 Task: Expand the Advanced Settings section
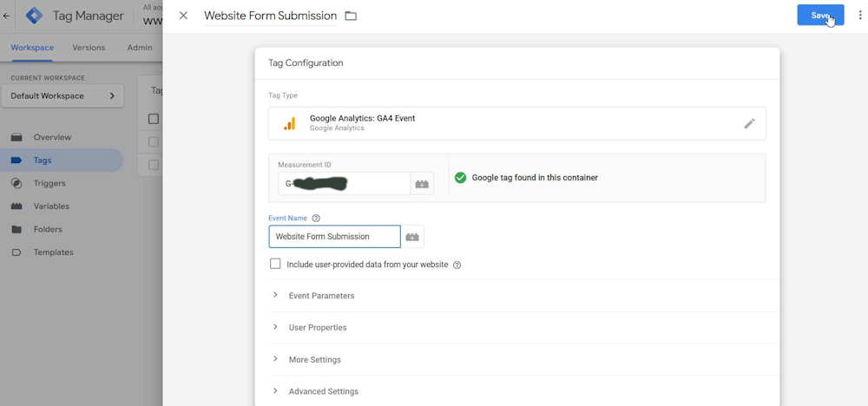(x=323, y=391)
